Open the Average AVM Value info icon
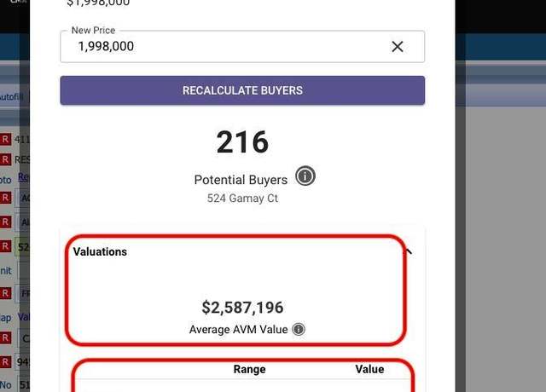Image resolution: width=546 pixels, height=392 pixels. pos(299,329)
